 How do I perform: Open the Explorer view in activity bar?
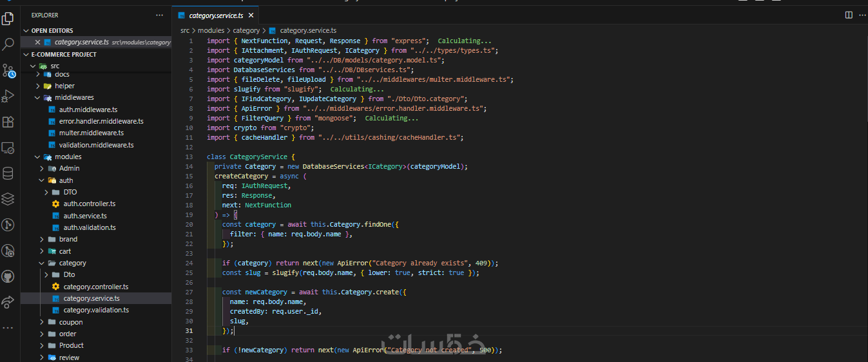click(x=8, y=18)
